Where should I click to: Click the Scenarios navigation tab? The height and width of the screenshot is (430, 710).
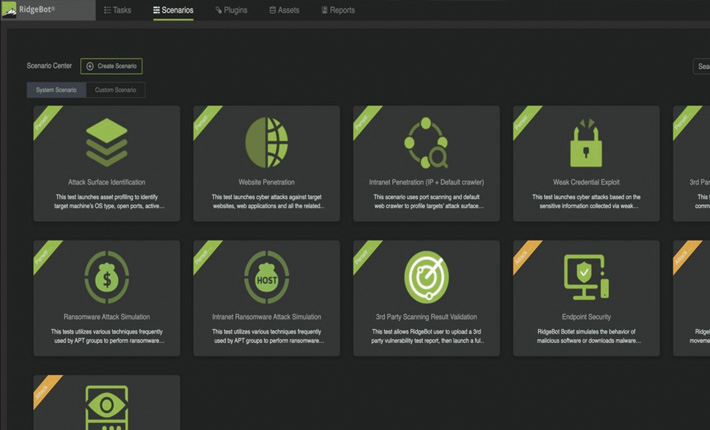(x=172, y=10)
